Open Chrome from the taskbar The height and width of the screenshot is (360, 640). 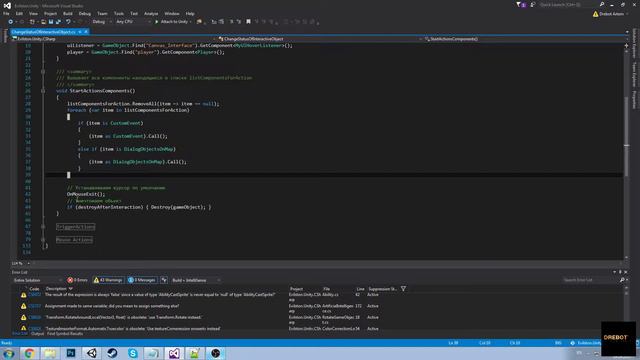(29, 353)
